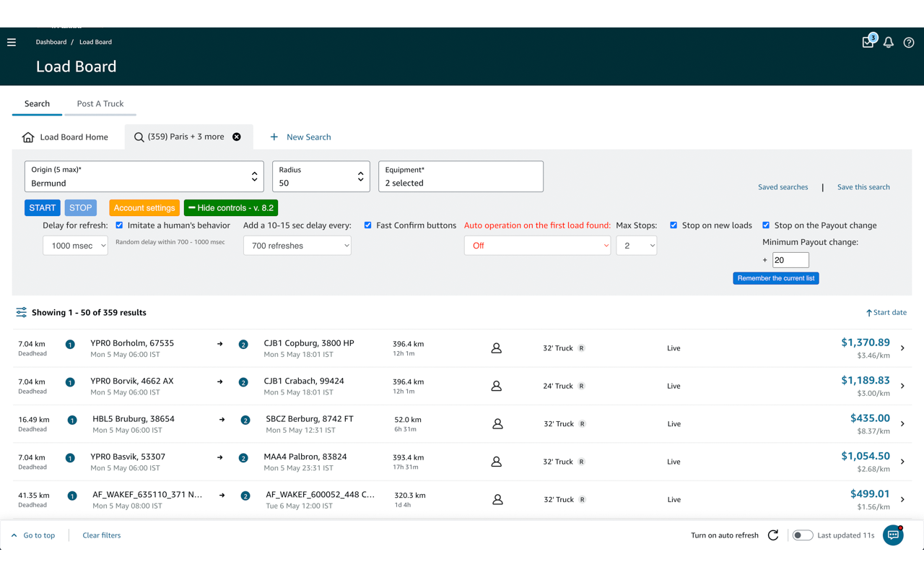Viewport: 924px width, 578px height.
Task: Open the results filter sliders icon
Action: click(x=22, y=312)
